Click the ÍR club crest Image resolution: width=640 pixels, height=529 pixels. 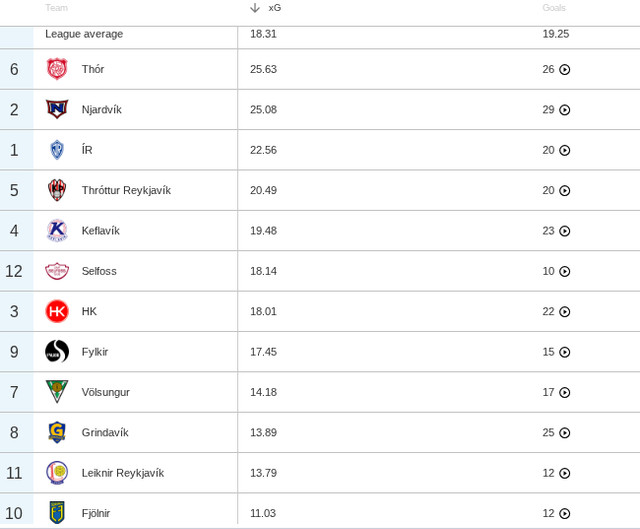click(57, 150)
